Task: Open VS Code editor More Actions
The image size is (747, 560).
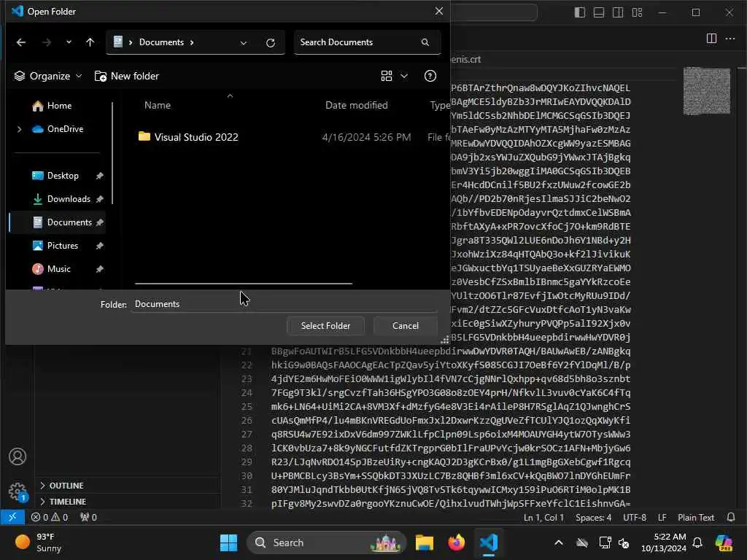Action: point(729,39)
